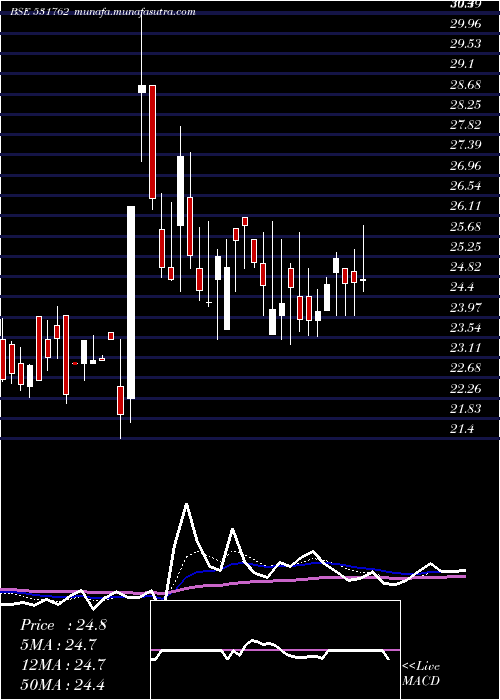Click the 22.68 price axis label

466,368
